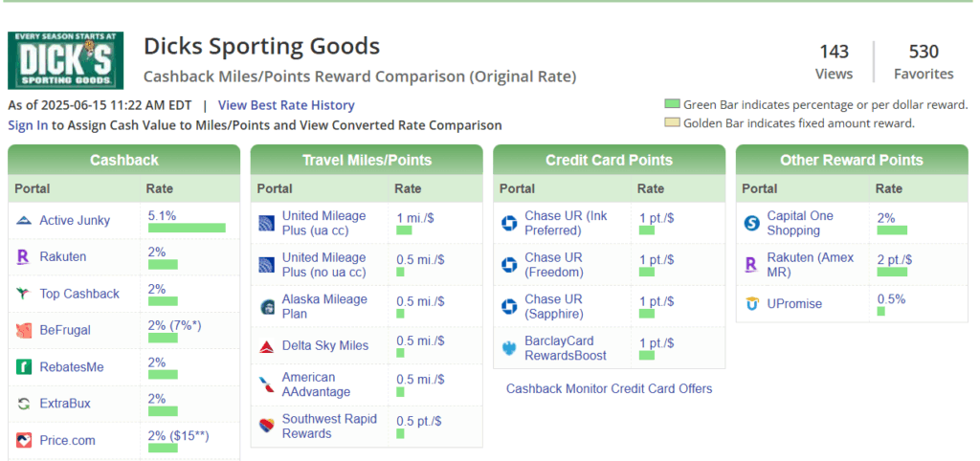Viewport: 980px width, 461px height.
Task: Click the BeFrugal portal icon
Action: (25, 331)
